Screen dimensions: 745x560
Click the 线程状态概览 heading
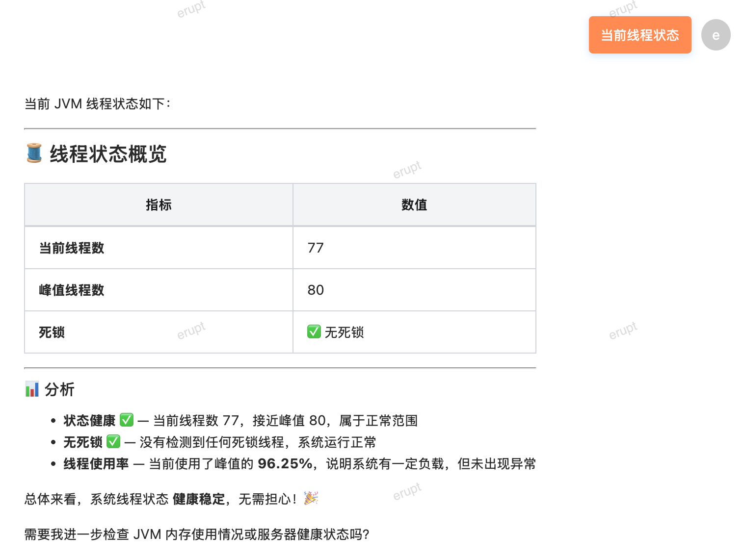(x=108, y=154)
